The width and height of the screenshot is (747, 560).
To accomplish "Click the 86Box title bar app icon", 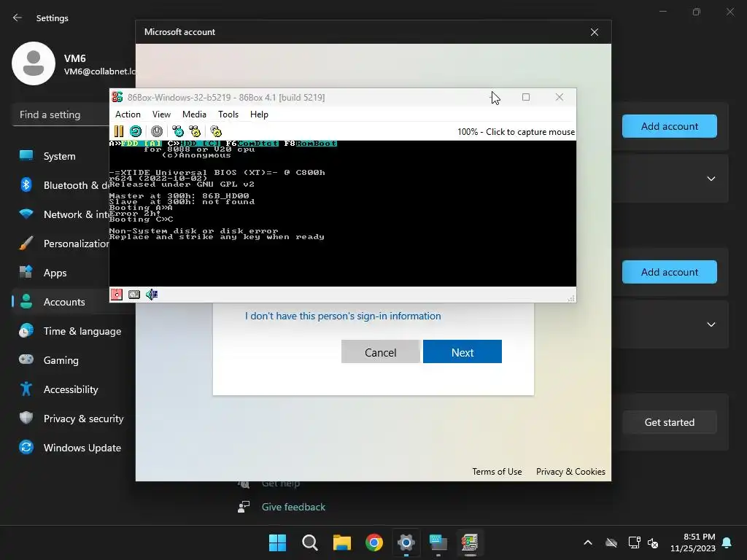I will tap(117, 97).
